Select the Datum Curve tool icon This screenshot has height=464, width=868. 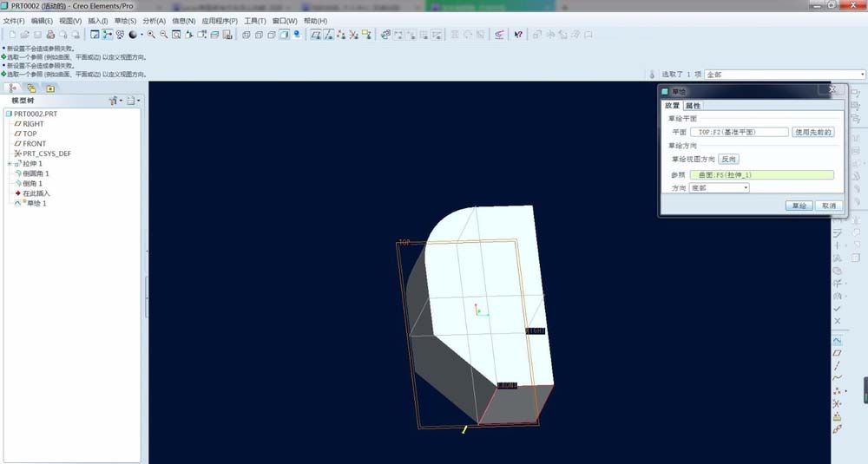pos(837,378)
